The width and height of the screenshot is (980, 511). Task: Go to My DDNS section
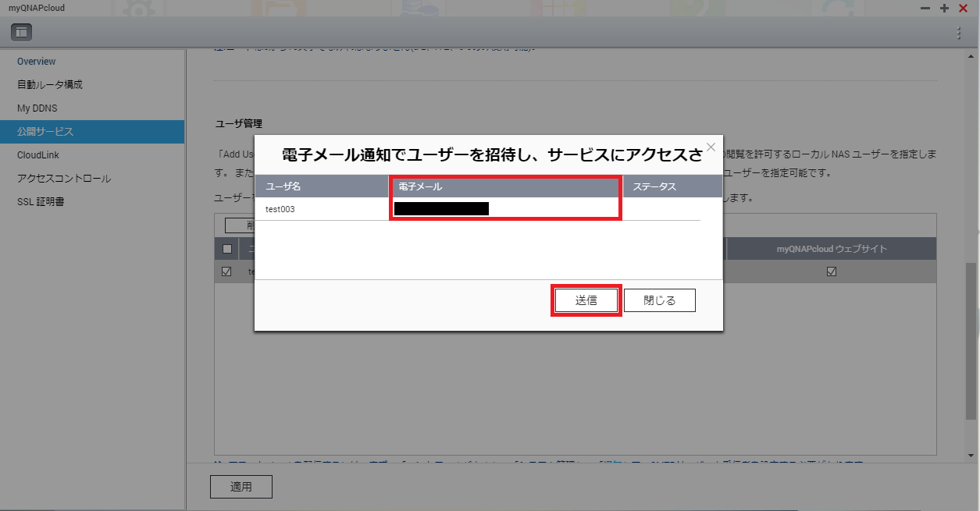pyautogui.click(x=37, y=108)
